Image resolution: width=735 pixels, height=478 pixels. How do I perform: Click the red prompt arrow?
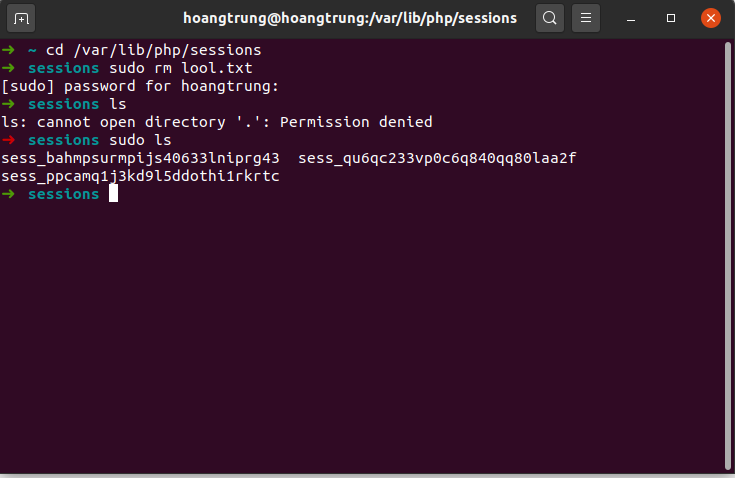8,140
